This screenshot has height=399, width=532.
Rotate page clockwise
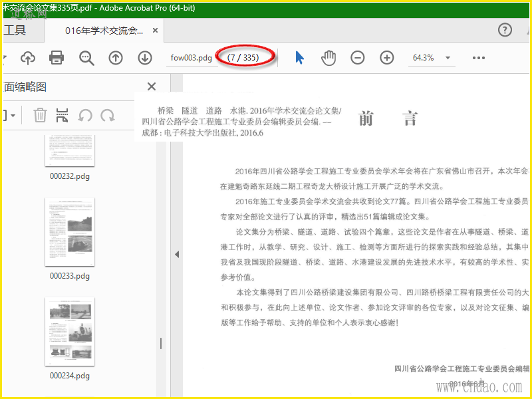[108, 116]
